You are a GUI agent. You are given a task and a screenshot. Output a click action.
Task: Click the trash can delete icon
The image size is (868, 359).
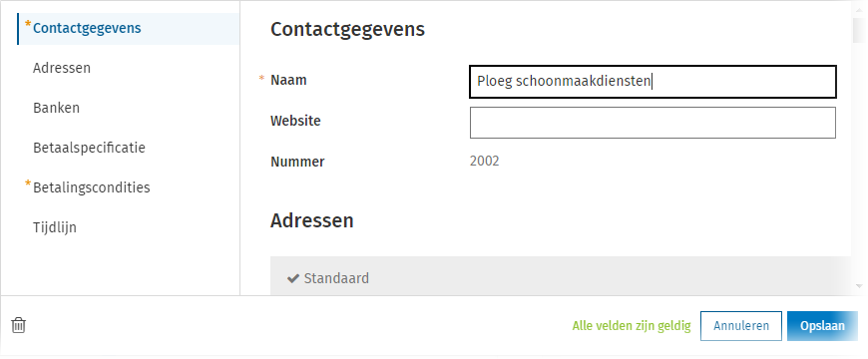(19, 325)
